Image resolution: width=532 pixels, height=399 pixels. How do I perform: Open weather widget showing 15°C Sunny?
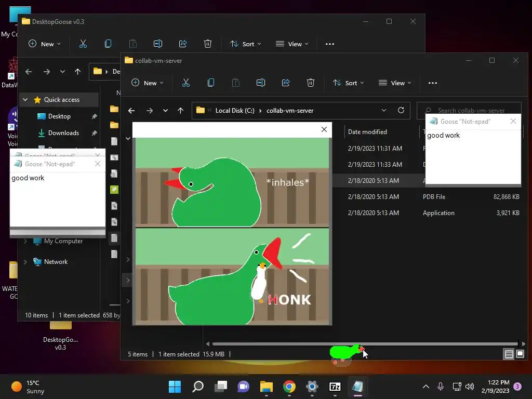tap(28, 387)
